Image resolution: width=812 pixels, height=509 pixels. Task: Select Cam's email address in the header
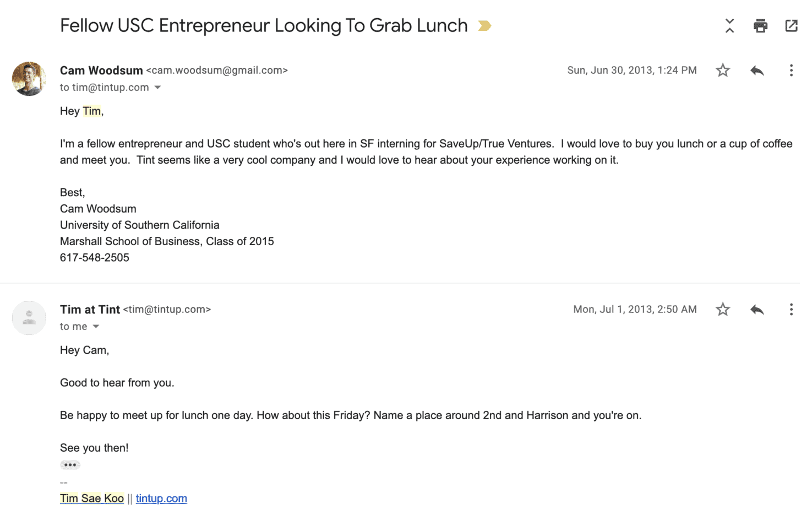coord(217,70)
